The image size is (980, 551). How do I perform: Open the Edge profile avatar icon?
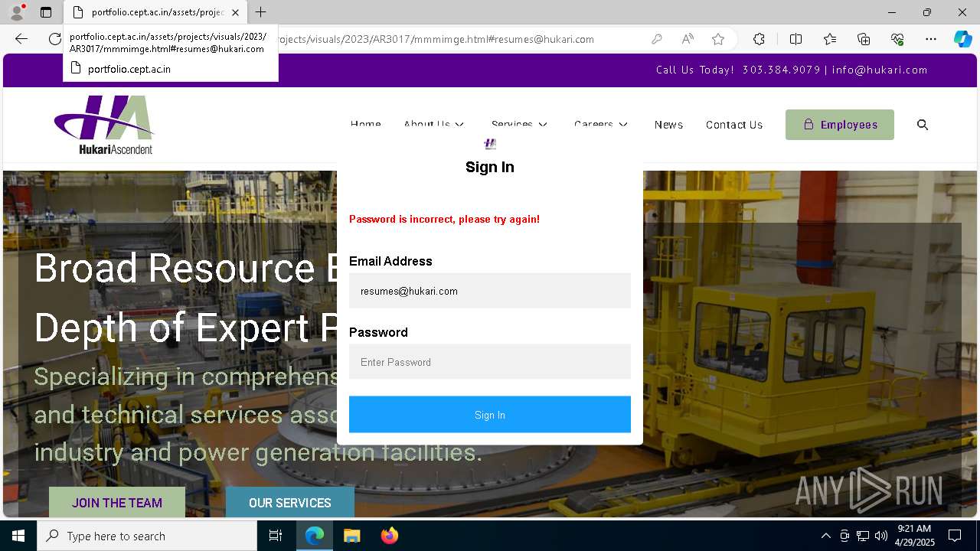pos(17,12)
